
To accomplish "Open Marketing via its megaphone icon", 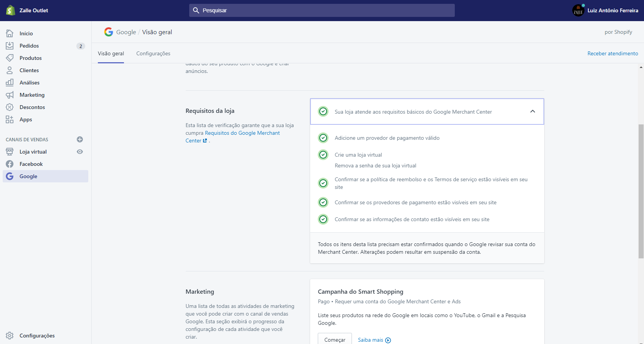I will pyautogui.click(x=10, y=95).
